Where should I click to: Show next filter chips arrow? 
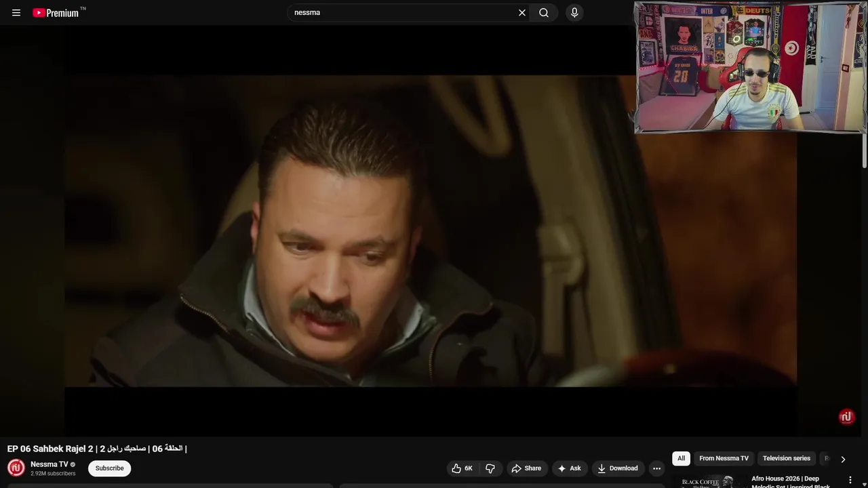coord(843,459)
